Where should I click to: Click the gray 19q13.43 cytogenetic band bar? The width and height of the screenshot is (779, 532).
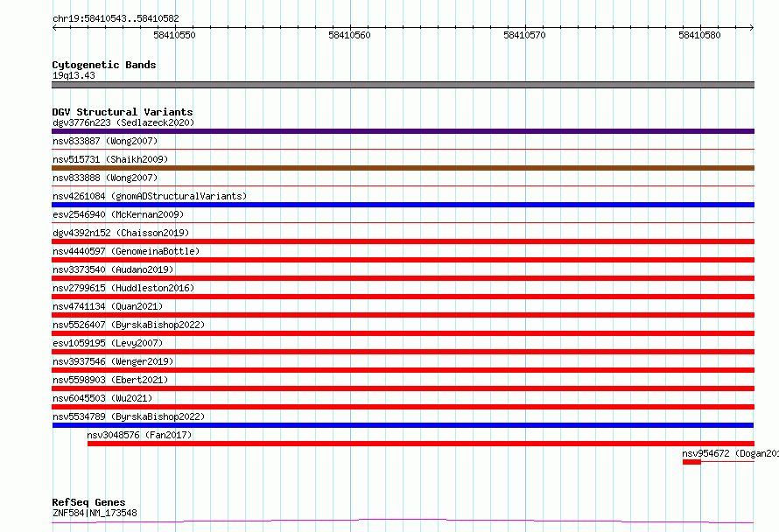point(403,85)
